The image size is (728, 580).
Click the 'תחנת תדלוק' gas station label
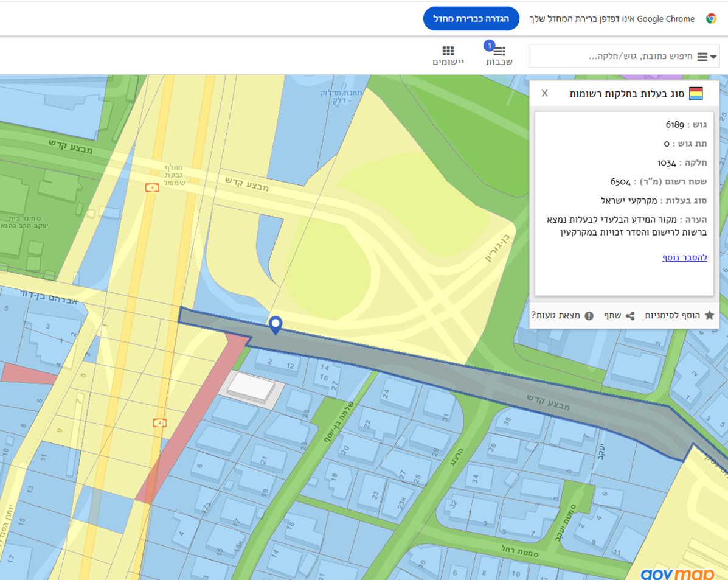click(341, 96)
